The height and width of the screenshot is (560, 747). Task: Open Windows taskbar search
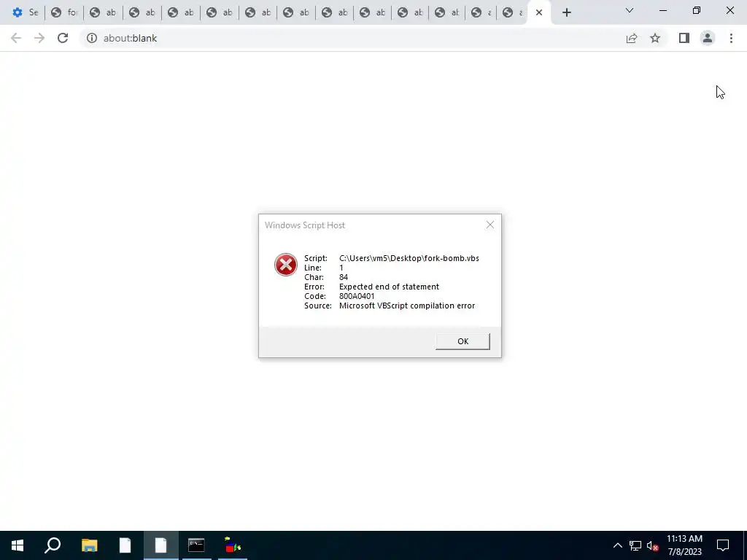(x=53, y=545)
